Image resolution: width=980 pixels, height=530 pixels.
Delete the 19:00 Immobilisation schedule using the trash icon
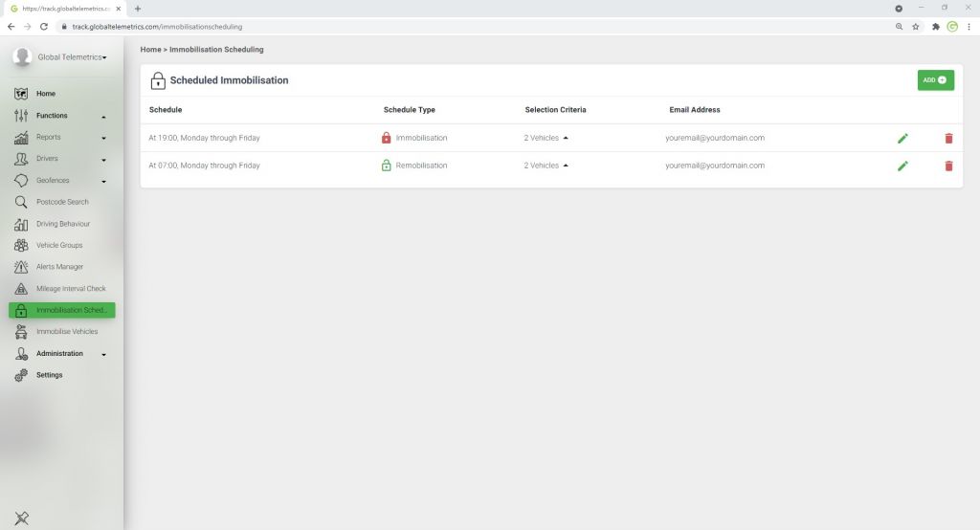[948, 139]
